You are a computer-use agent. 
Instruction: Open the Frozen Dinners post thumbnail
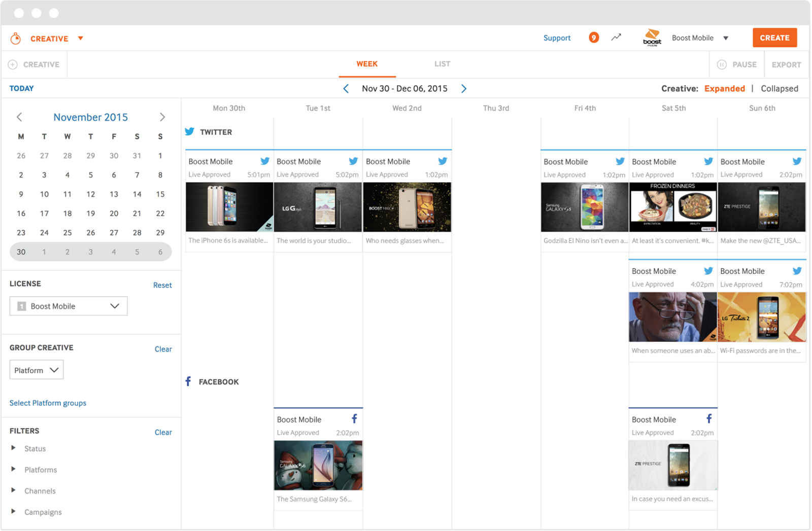point(673,207)
